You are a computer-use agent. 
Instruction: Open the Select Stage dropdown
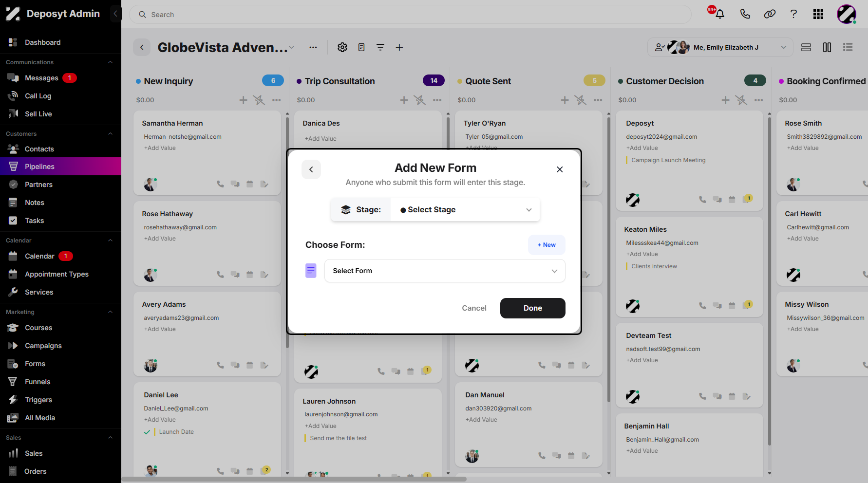[465, 210]
